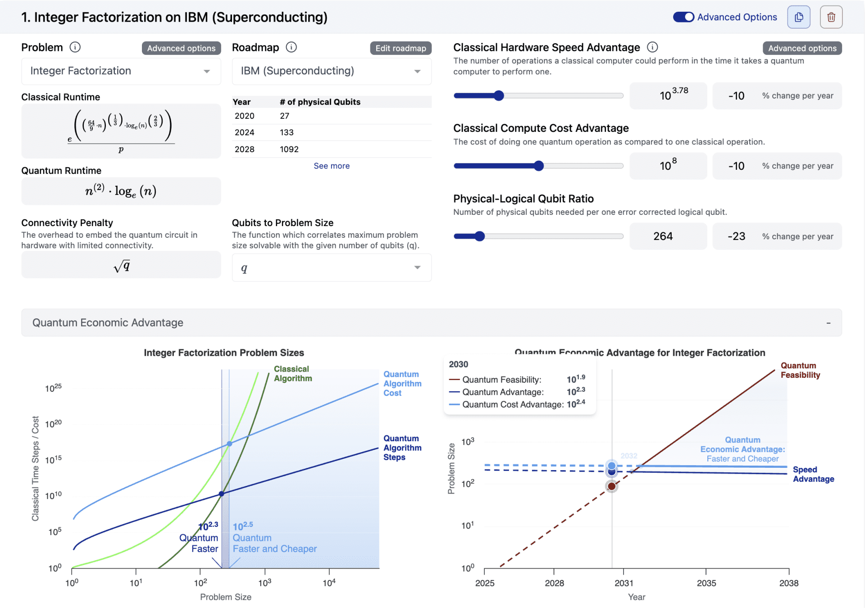Enable Problem advanced options
The image size is (865, 616).
[x=181, y=48]
